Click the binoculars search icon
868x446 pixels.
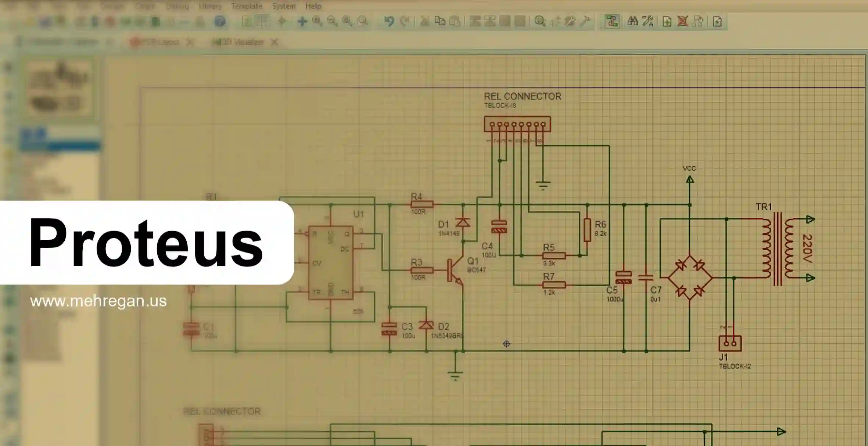click(x=632, y=21)
